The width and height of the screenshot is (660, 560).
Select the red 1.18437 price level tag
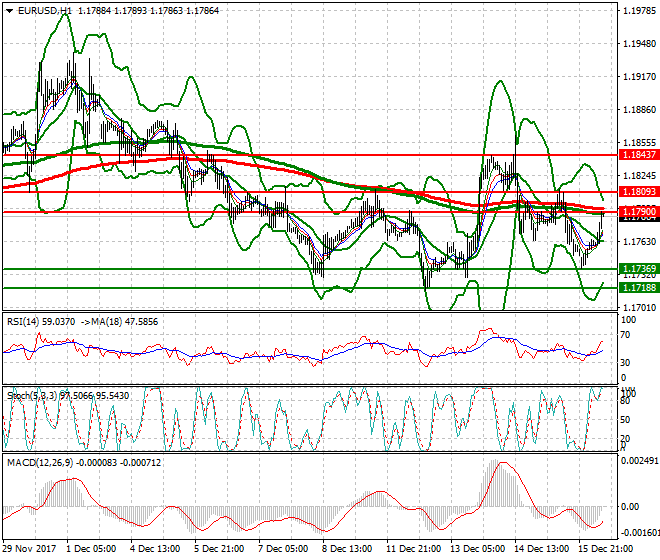(x=637, y=155)
